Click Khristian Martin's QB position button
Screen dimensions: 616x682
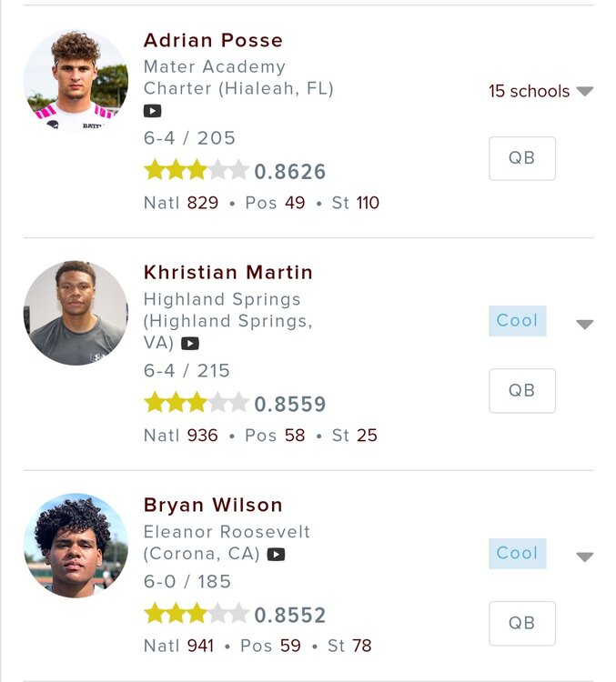click(521, 391)
